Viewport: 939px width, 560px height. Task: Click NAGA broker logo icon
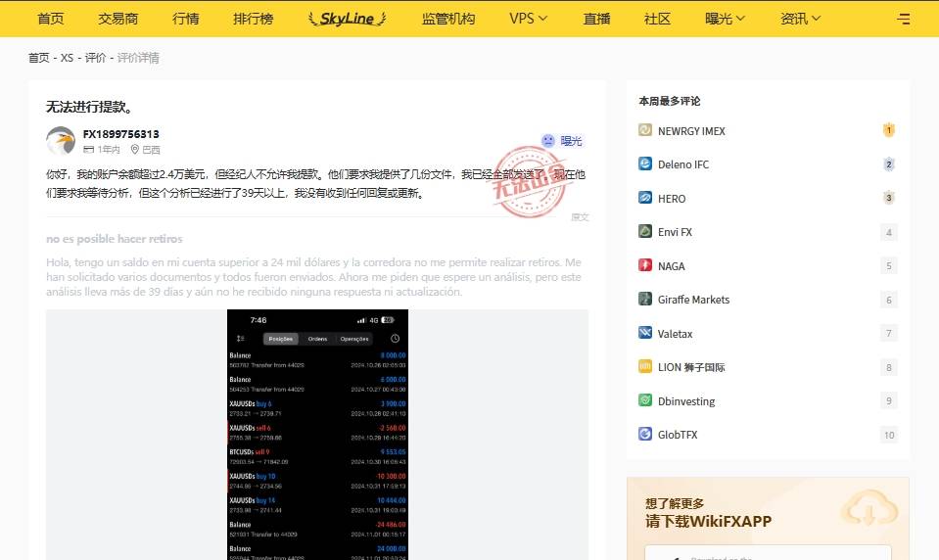[x=645, y=264]
